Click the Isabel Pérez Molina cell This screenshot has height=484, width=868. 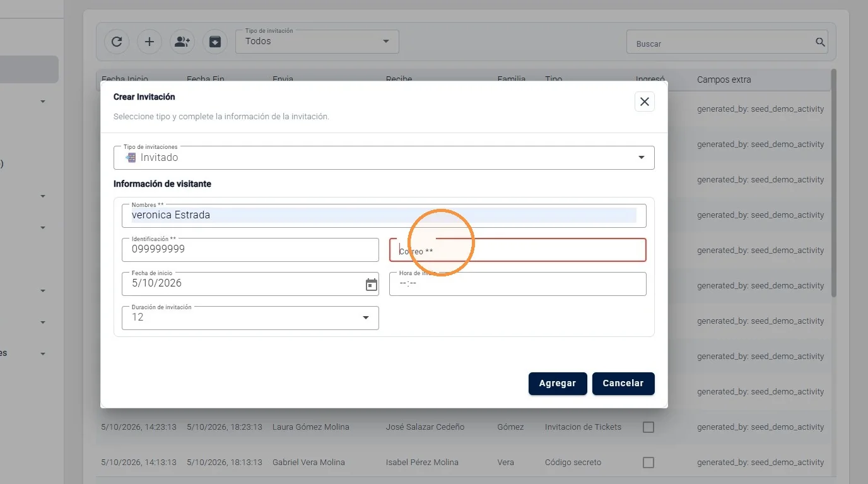point(422,463)
